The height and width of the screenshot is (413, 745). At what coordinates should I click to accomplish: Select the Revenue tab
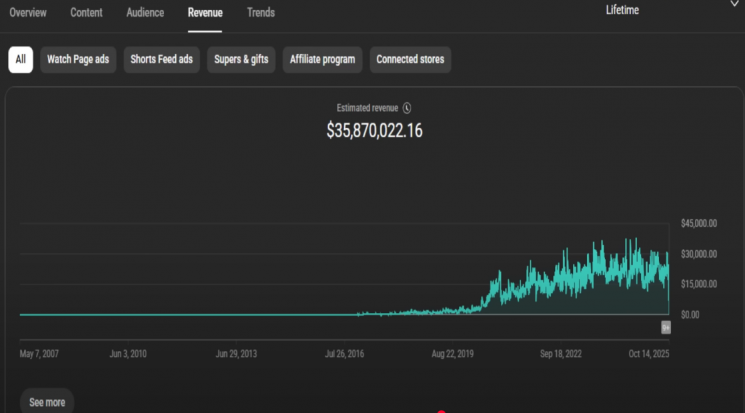click(x=205, y=13)
